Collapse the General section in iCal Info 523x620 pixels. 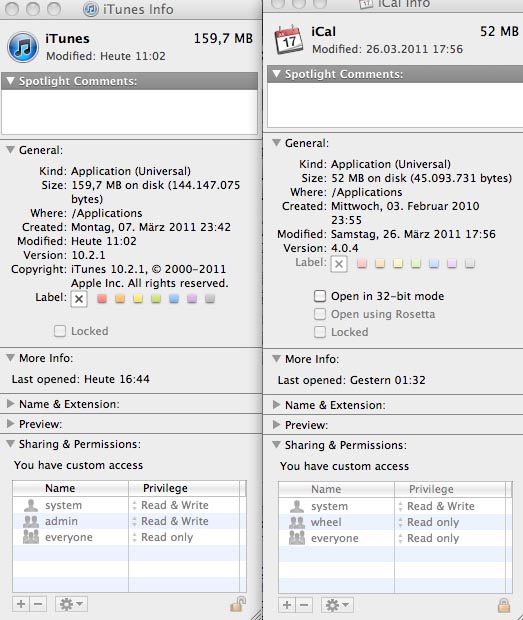point(277,143)
